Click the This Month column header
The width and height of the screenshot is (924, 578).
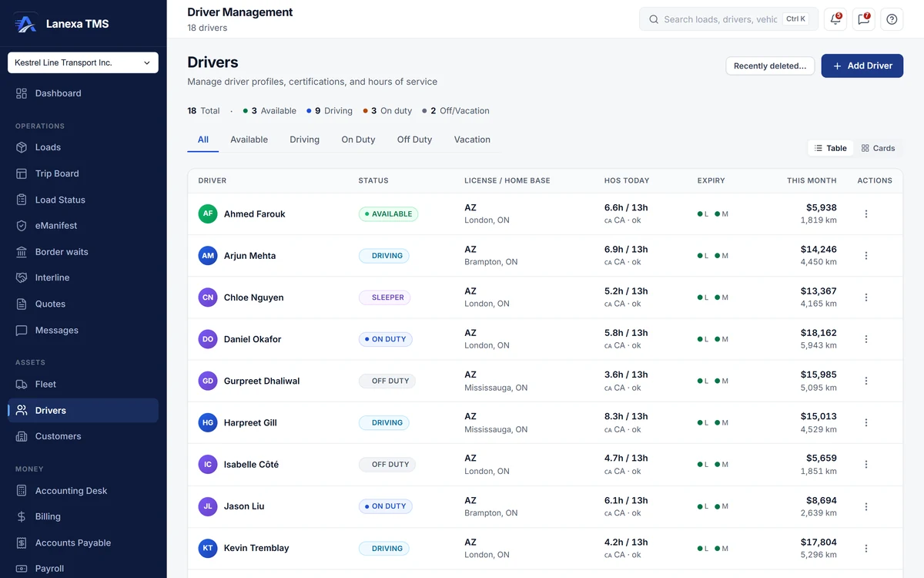(812, 180)
